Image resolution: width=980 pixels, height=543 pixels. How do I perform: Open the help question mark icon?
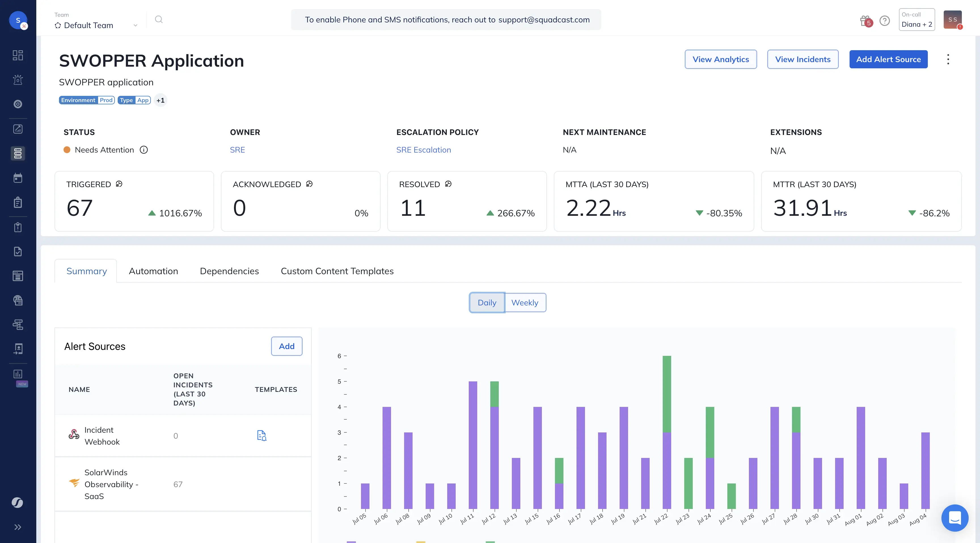tap(884, 20)
